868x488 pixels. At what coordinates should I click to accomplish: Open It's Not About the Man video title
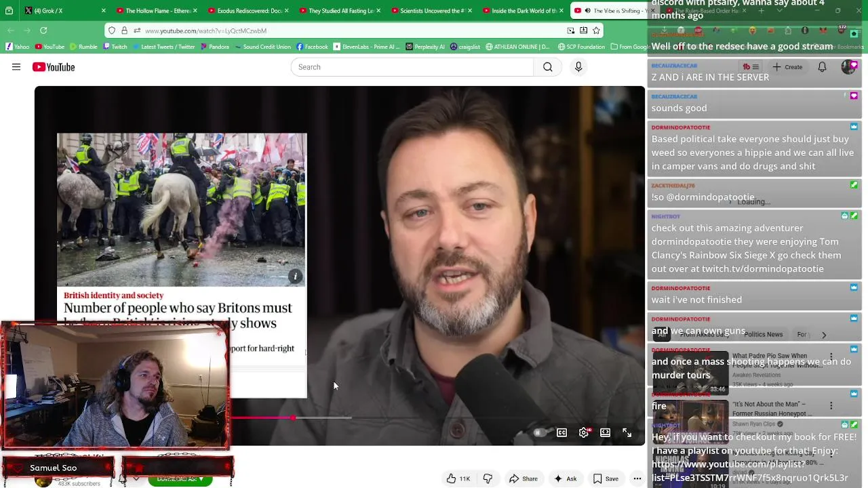[772, 409]
